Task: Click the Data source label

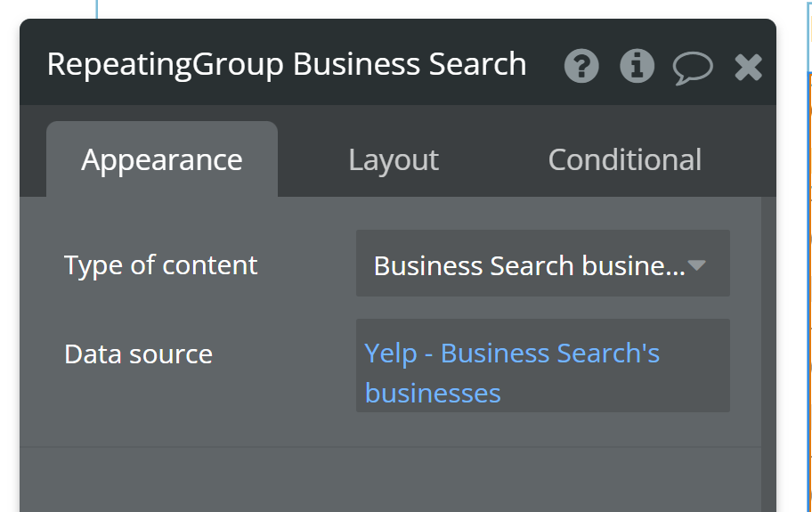Action: 139,354
